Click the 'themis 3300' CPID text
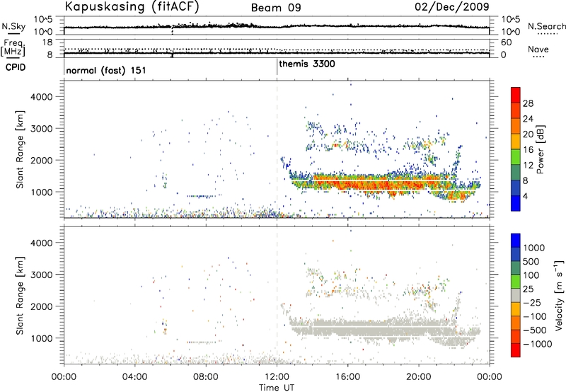Viewport: 566px width, 392px height. [307, 64]
